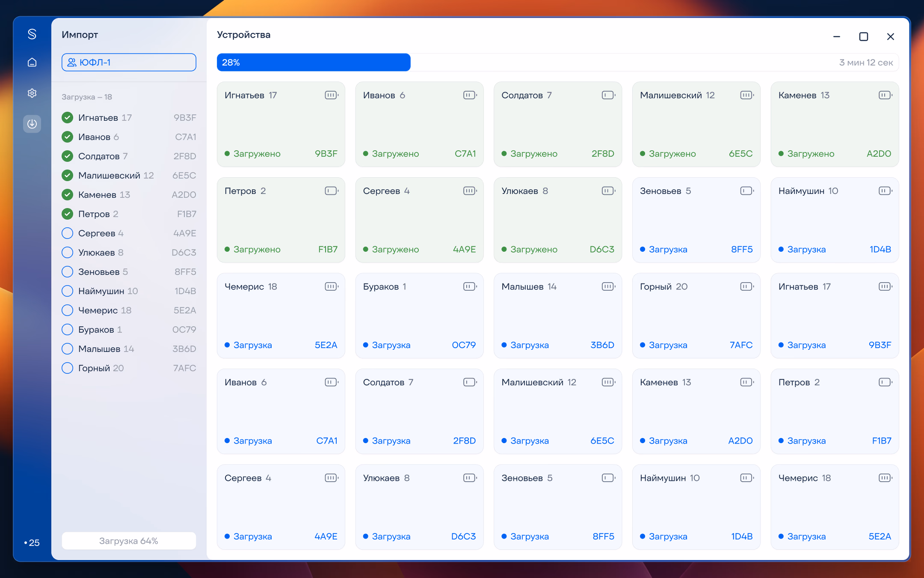Toggle the empty circle next to Горный 20
Viewport: 924px width, 578px height.
[67, 368]
